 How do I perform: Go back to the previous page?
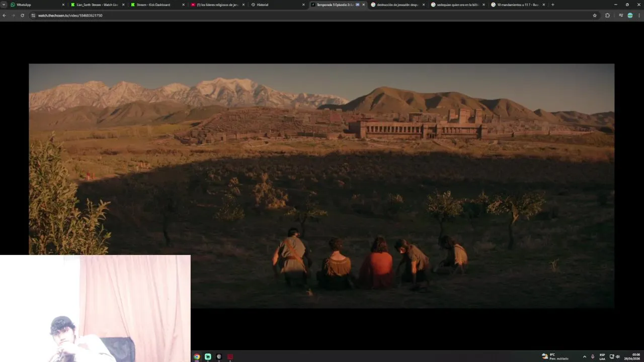pos(5,16)
